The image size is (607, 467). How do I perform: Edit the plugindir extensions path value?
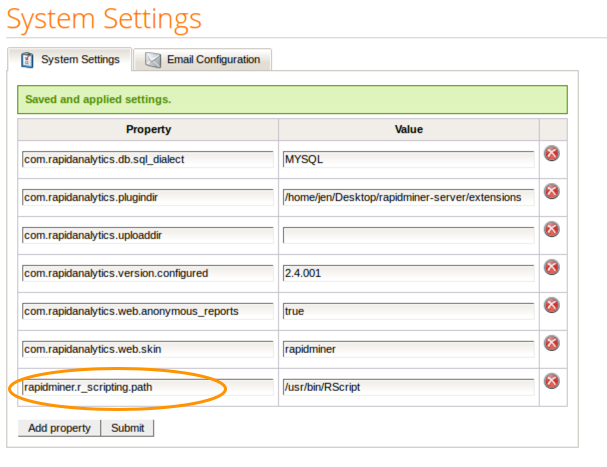(408, 197)
